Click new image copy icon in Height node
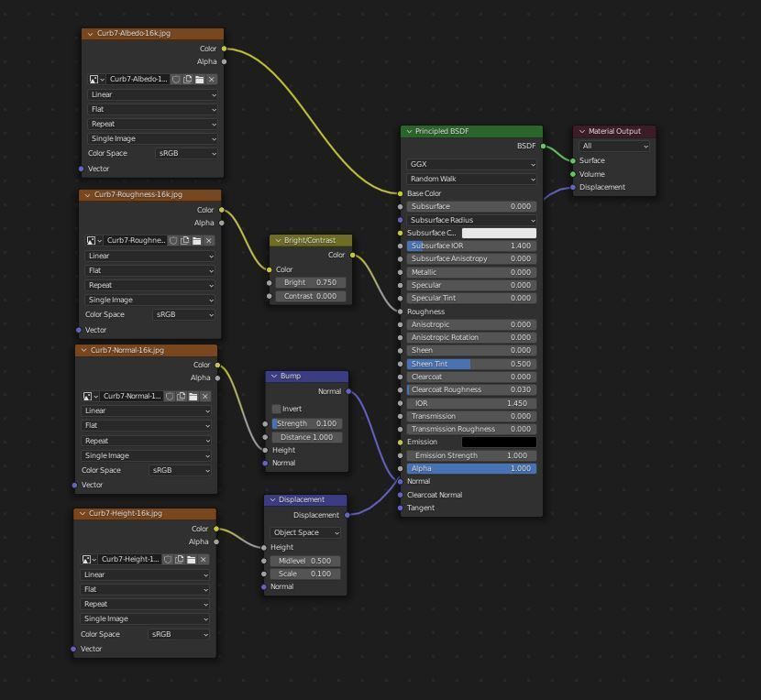Viewport: 761px width, 700px height. point(180,560)
